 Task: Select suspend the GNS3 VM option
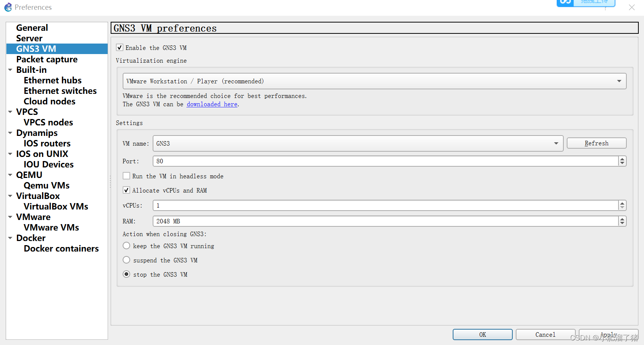coord(126,260)
